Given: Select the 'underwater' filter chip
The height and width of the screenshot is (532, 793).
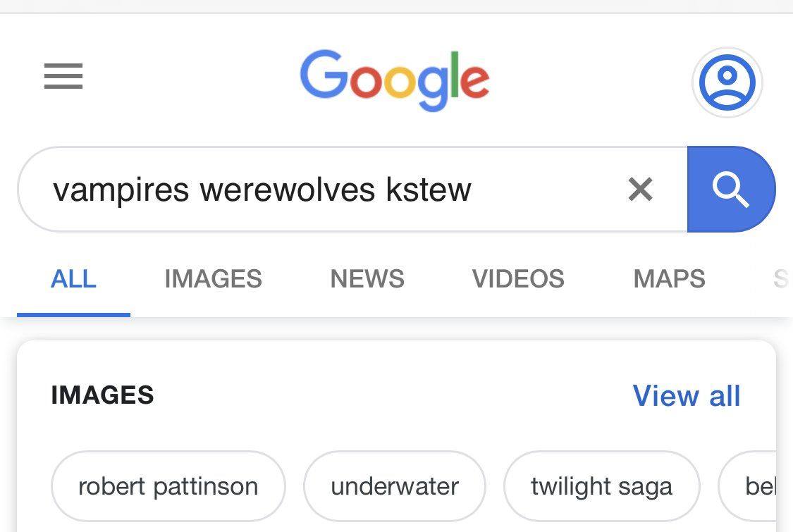Looking at the screenshot, I should [395, 486].
